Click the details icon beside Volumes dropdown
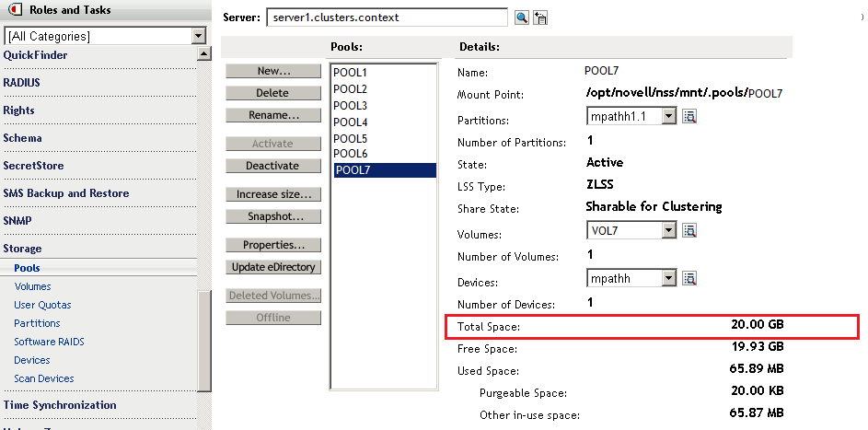Viewport: 868px width, 430px height. pos(689,230)
